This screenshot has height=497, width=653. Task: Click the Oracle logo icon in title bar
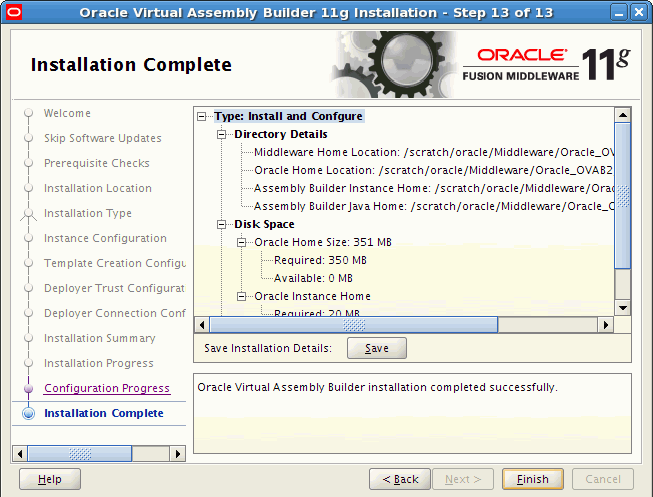pos(13,12)
